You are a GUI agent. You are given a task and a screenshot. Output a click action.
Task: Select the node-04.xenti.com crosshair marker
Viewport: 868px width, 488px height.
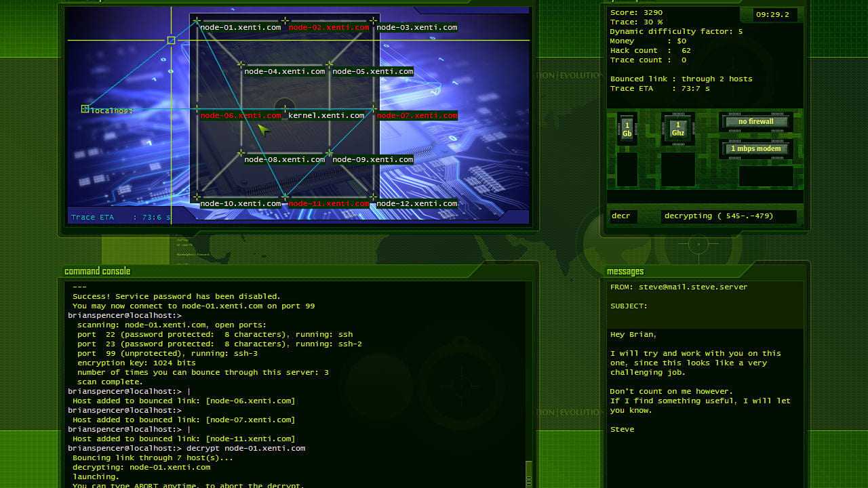241,64
